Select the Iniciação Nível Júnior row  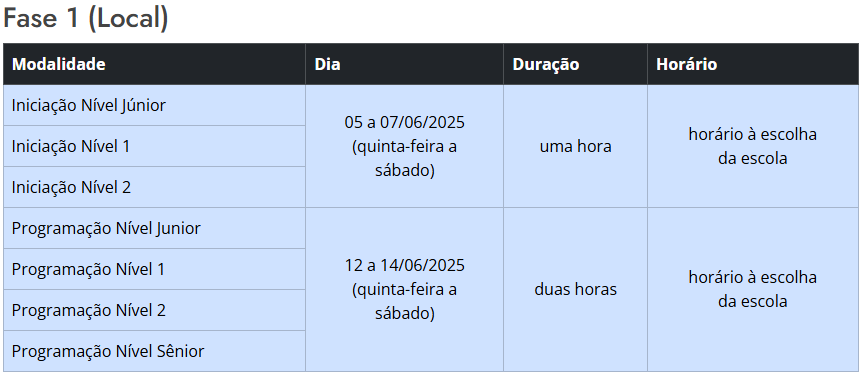[154, 105]
